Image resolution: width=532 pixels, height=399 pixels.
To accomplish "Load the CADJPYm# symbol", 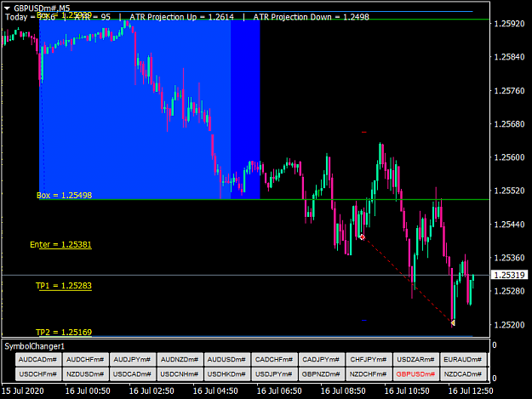I will [x=321, y=359].
